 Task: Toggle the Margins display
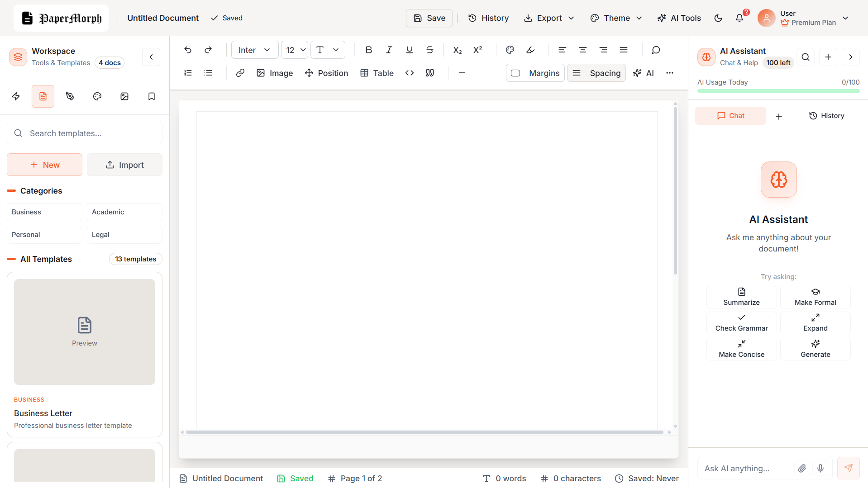[535, 73]
